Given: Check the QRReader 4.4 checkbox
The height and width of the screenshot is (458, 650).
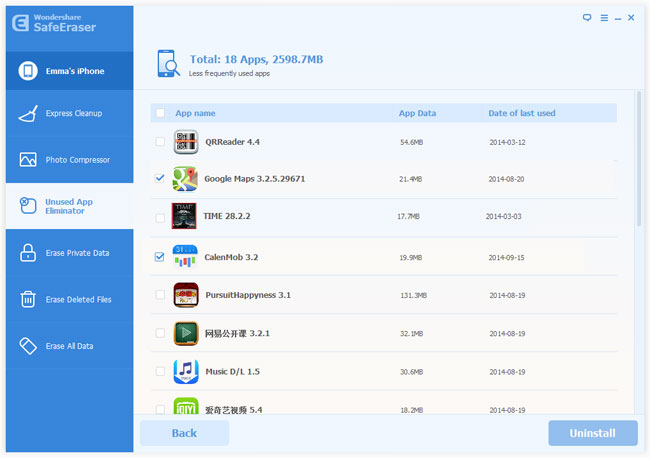Looking at the screenshot, I should tap(160, 142).
